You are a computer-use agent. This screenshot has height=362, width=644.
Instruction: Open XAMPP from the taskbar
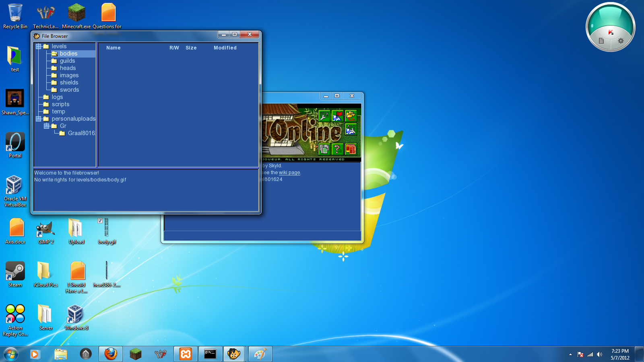tap(186, 354)
